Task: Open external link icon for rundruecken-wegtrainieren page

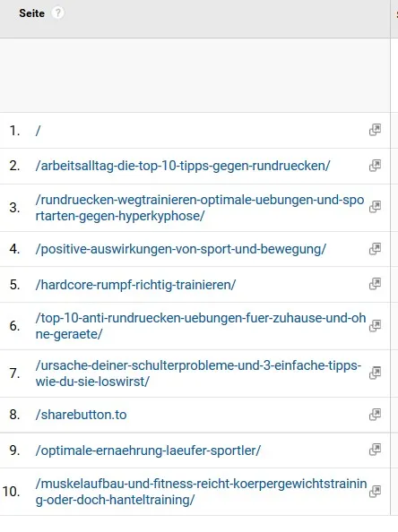Action: (375, 207)
